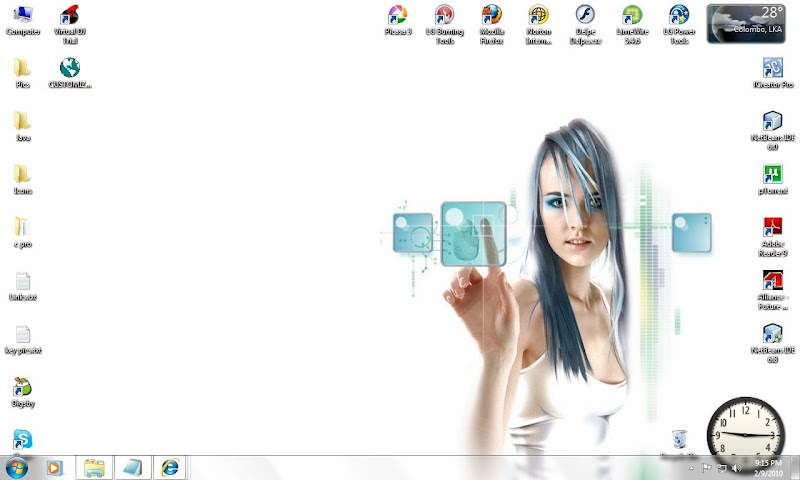
Task: Open the c pro folder
Action: (x=22, y=232)
